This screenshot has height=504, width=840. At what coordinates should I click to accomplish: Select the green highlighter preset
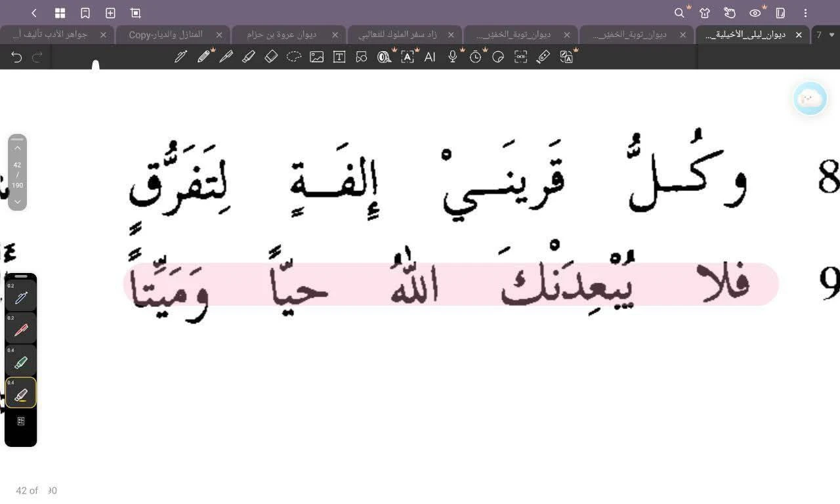click(x=21, y=362)
